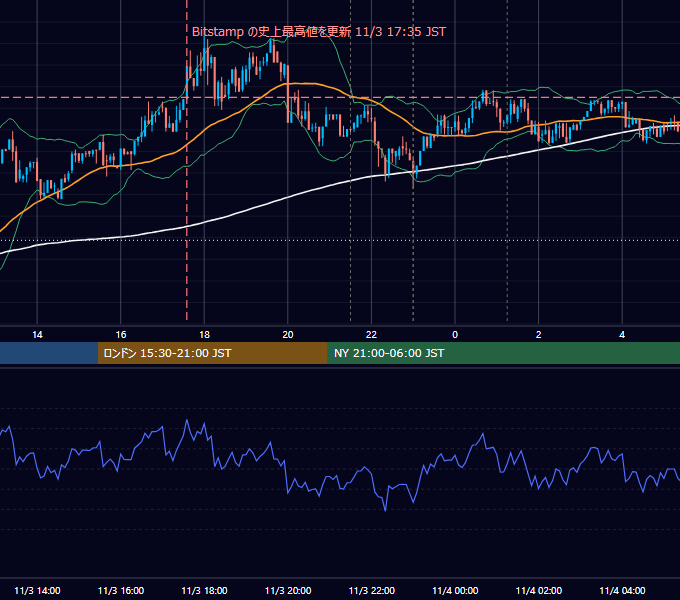
Task: Click the 11/3 18:00 date label
Action: tap(204, 590)
